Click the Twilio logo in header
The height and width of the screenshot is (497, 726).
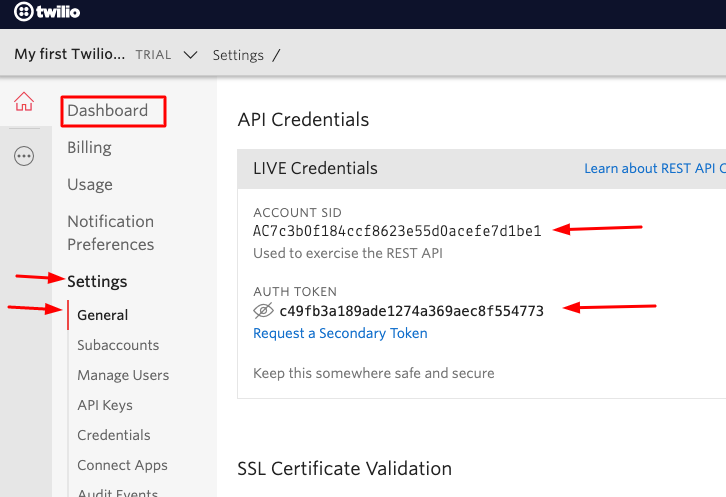point(47,12)
